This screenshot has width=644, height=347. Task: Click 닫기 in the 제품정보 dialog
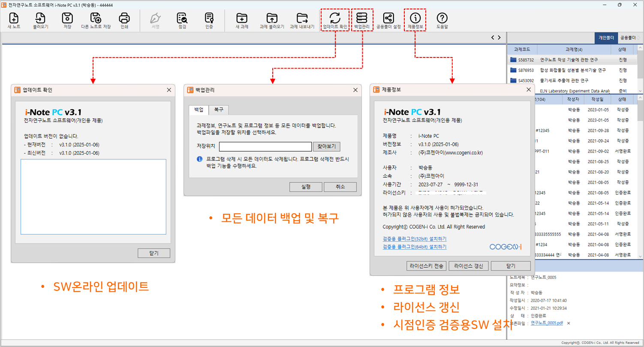coord(511,266)
